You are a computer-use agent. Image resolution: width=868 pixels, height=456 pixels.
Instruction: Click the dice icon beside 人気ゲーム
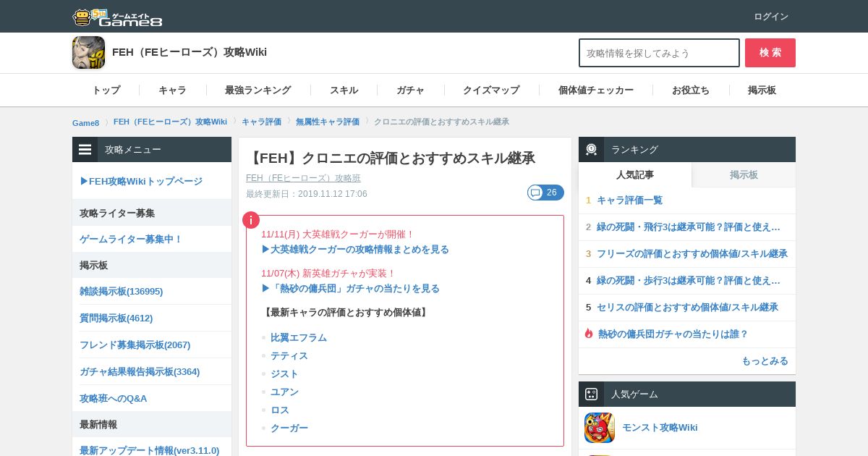point(591,394)
